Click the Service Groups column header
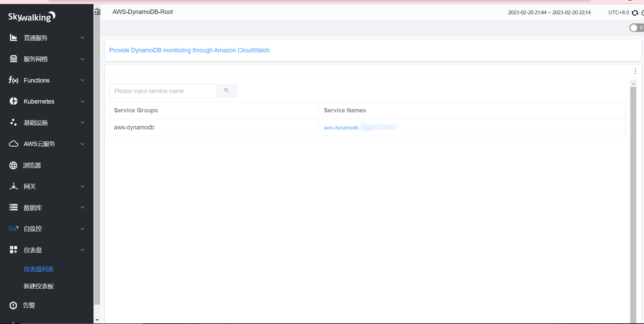Viewport: 644px width, 324px height. tap(214, 110)
